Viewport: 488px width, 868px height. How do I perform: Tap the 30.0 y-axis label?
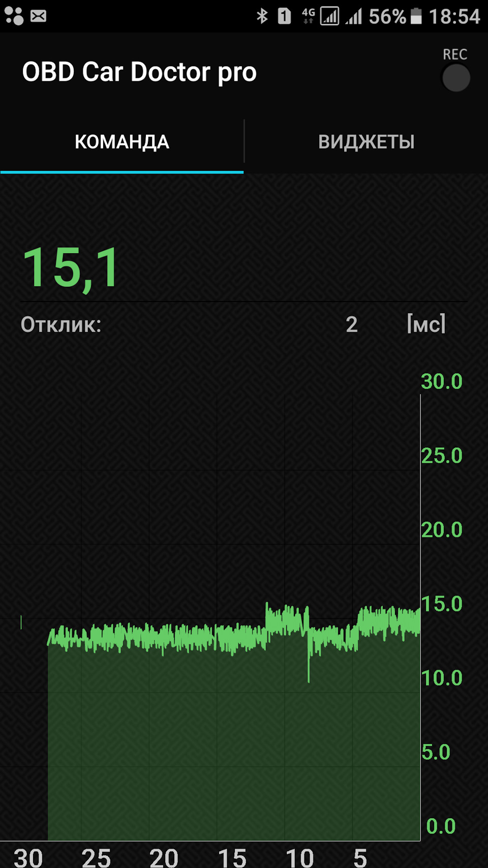pyautogui.click(x=442, y=381)
